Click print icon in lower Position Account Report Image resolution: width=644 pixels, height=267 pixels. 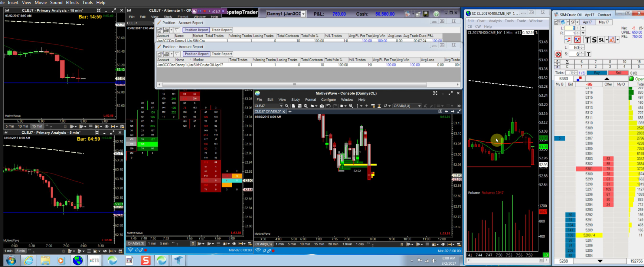pyautogui.click(x=167, y=54)
